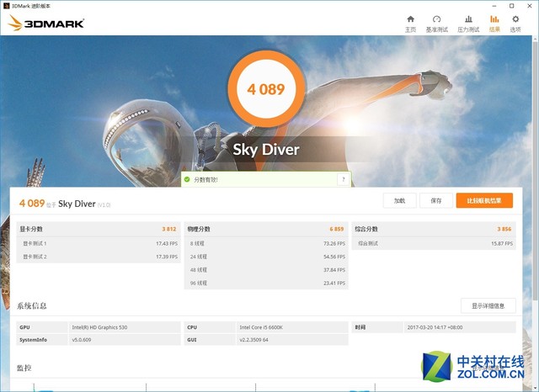Click the 系统信息 section heading
Viewport: 539px width, 392px height.
[x=32, y=306]
